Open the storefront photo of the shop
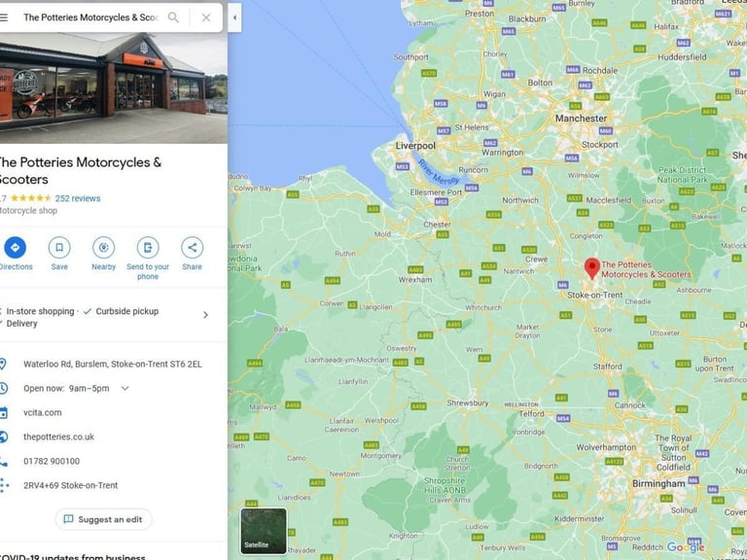The width and height of the screenshot is (747, 560). point(114,88)
